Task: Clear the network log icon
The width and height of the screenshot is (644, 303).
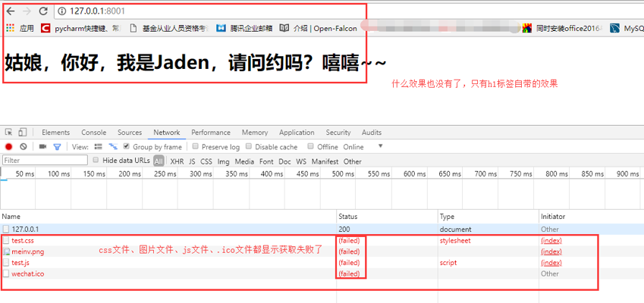Action: point(24,146)
